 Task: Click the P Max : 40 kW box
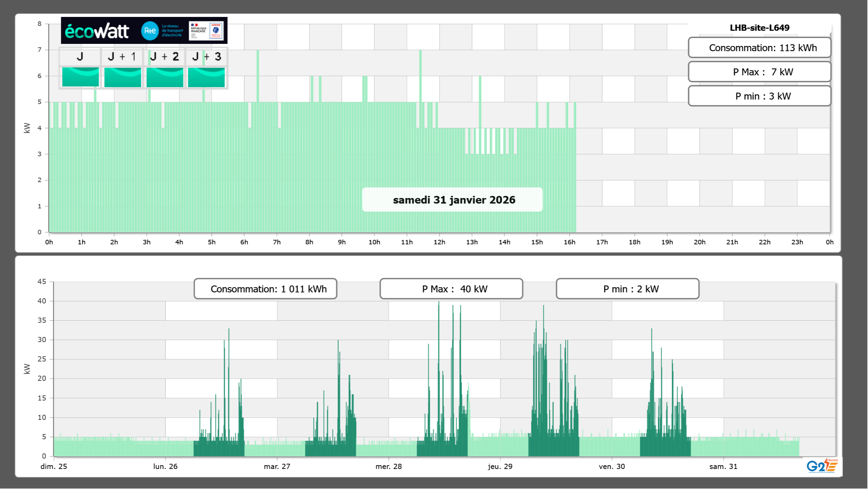point(451,289)
